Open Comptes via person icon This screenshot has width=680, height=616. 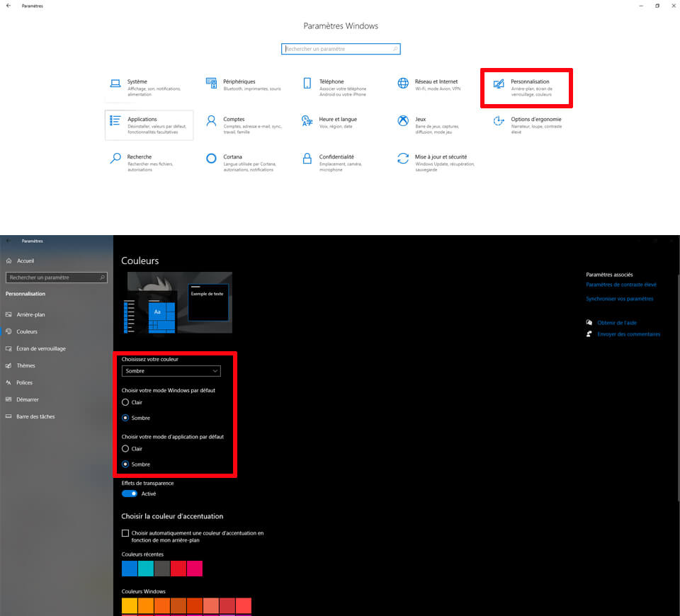(211, 120)
